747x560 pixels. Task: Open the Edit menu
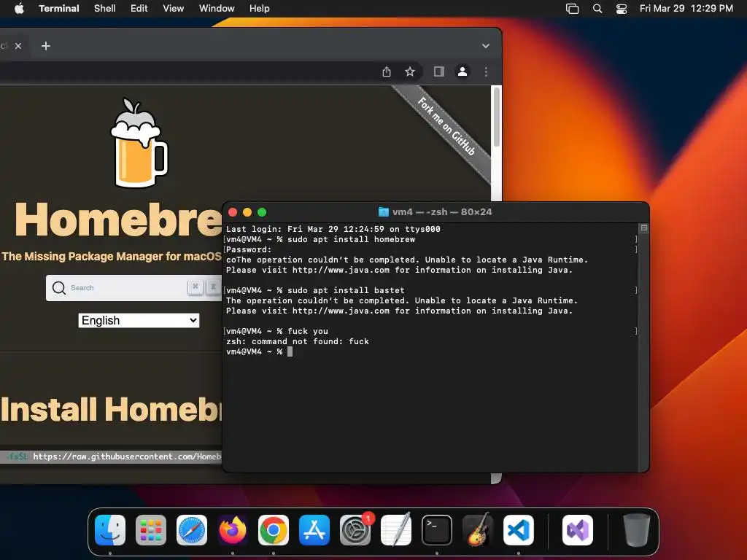pos(139,9)
